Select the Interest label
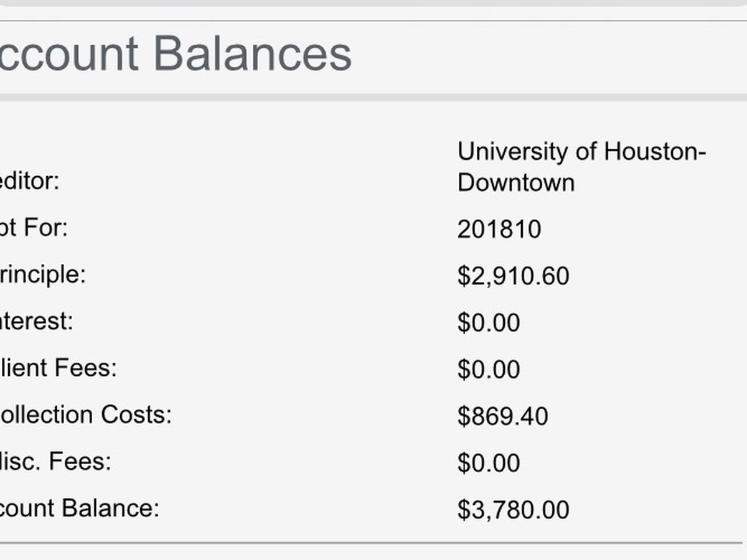The width and height of the screenshot is (747, 560). (36, 321)
